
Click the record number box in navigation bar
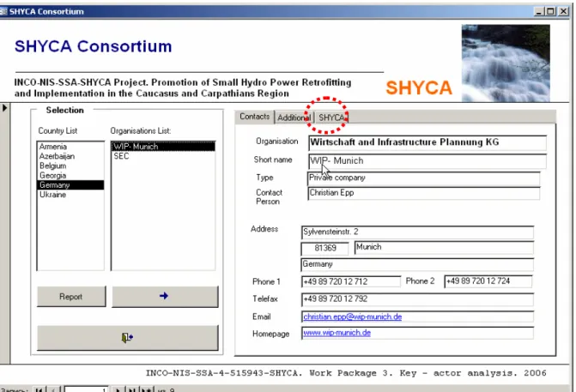point(87,389)
